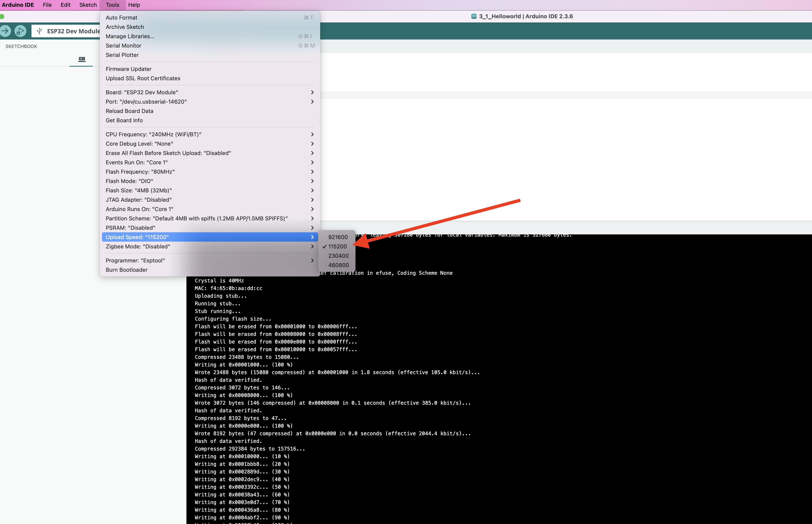This screenshot has width=812, height=524.
Task: Click the 'Uploading stub...' output line
Action: 221,296
